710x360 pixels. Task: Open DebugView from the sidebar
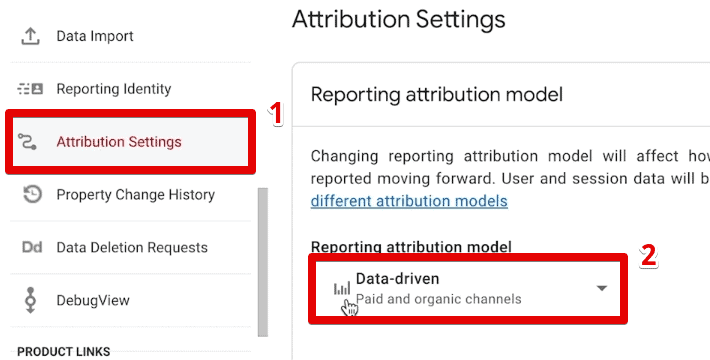coord(130,300)
